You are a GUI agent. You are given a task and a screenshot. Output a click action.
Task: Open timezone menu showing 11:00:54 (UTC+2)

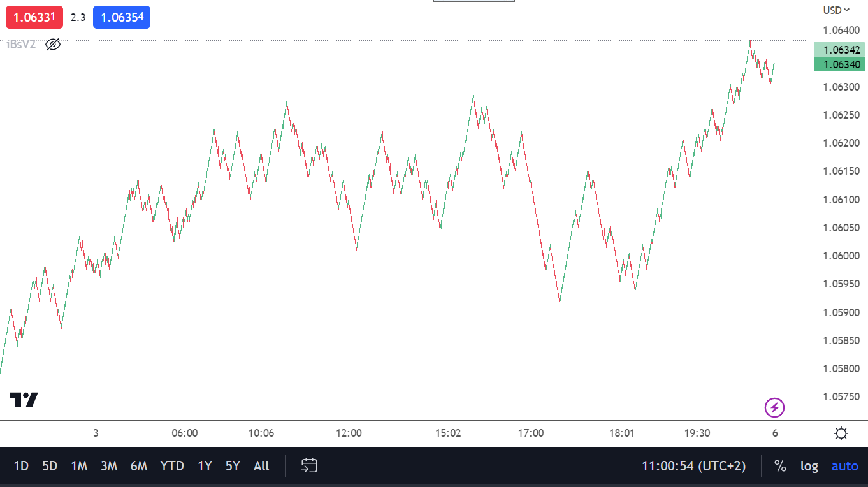(693, 466)
